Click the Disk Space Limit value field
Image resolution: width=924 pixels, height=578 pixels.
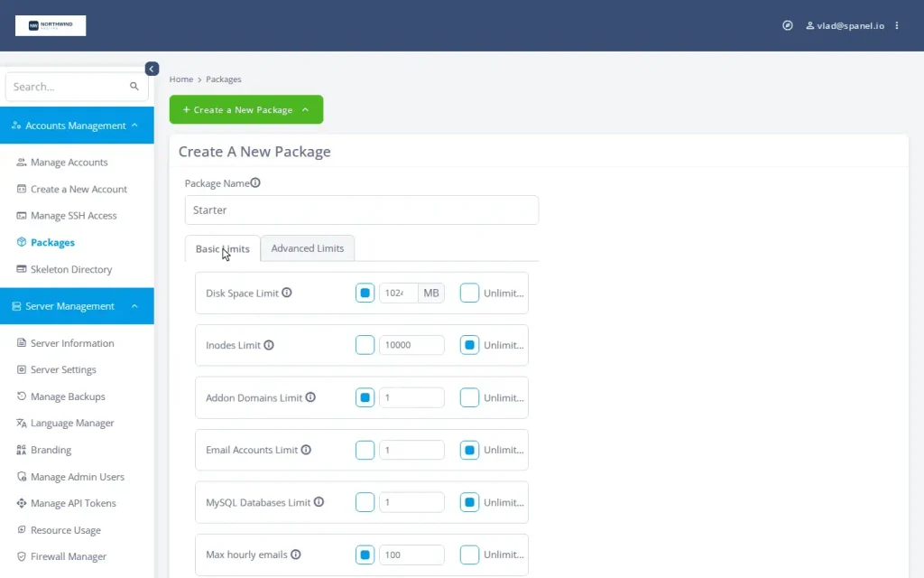pos(398,293)
